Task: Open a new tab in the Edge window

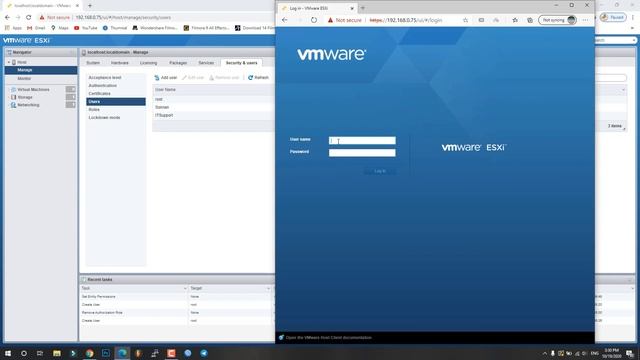Action: 362,8
